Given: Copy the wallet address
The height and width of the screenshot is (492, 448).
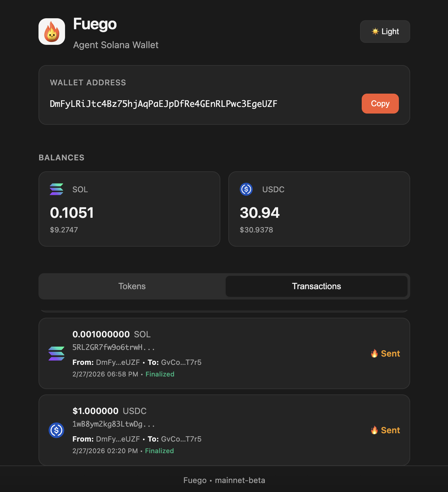Looking at the screenshot, I should point(380,104).
